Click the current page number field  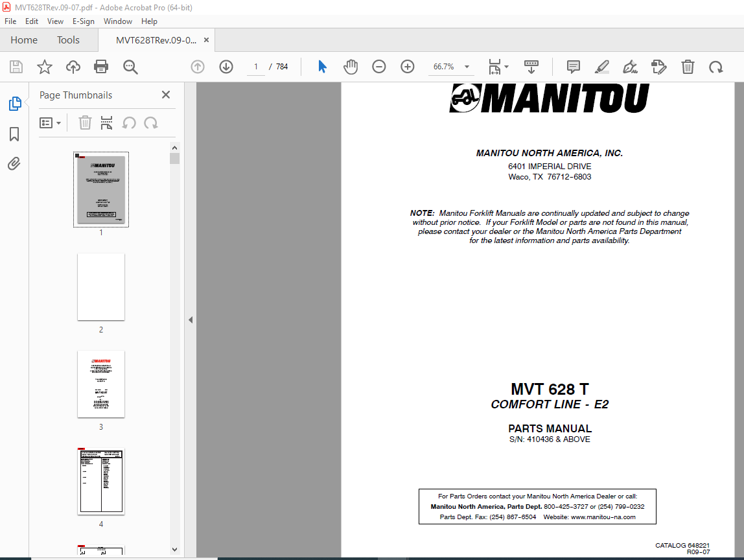pyautogui.click(x=256, y=67)
